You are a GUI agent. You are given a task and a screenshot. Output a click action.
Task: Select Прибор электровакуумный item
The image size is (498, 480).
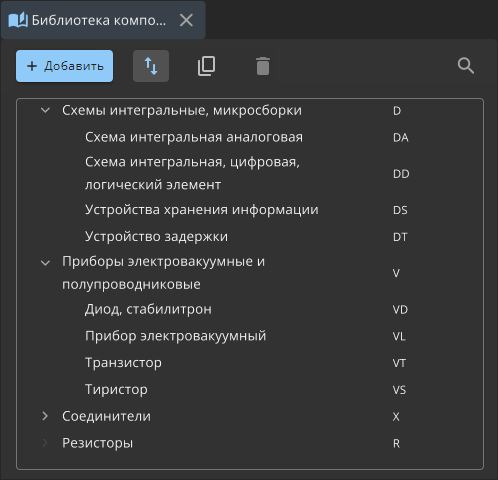click(175, 336)
